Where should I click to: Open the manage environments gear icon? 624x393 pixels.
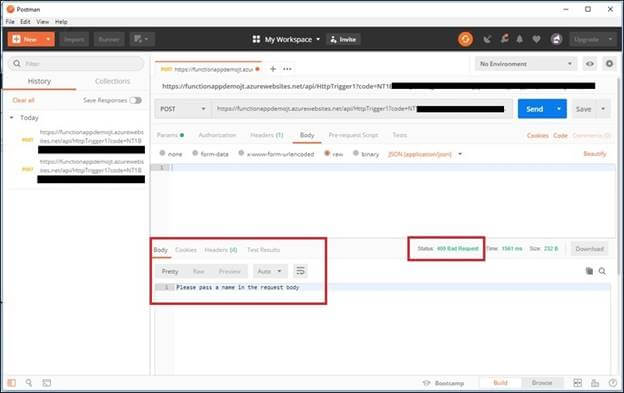point(609,64)
